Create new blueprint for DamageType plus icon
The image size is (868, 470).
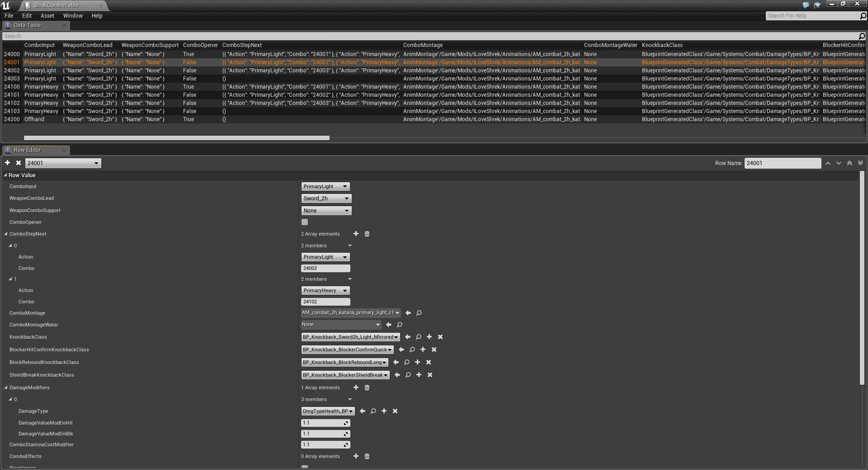tap(384, 411)
